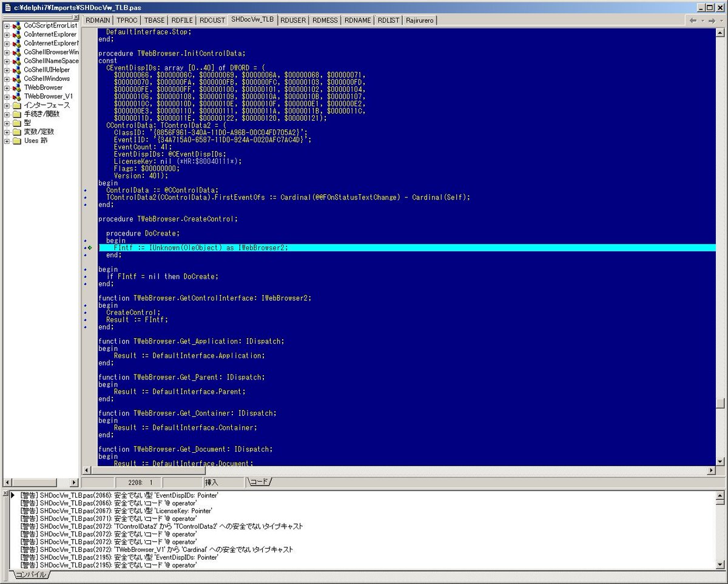Select the TWebBrowser_V1 class icon
728x584 pixels.
click(16, 97)
